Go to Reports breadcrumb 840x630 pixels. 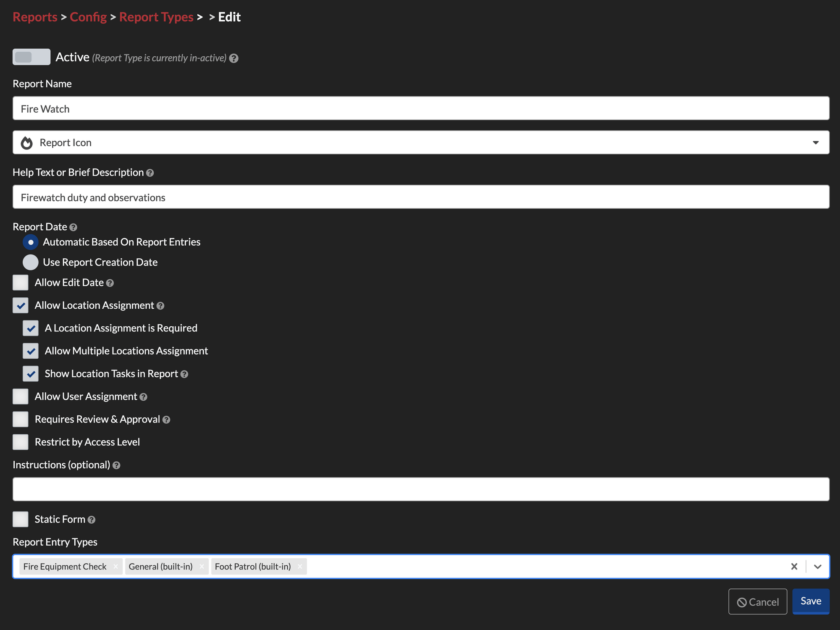(35, 17)
